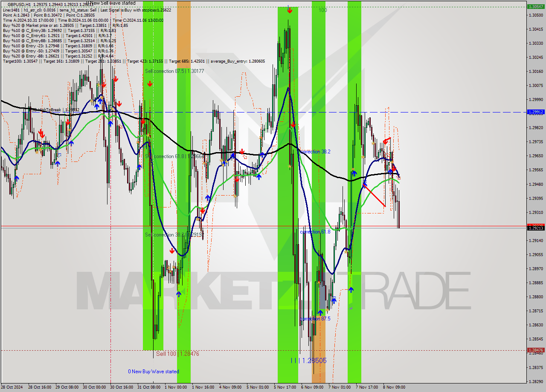Click the '| | | 1.28505' low label
Screen dimensions: 546x392
tap(309, 360)
